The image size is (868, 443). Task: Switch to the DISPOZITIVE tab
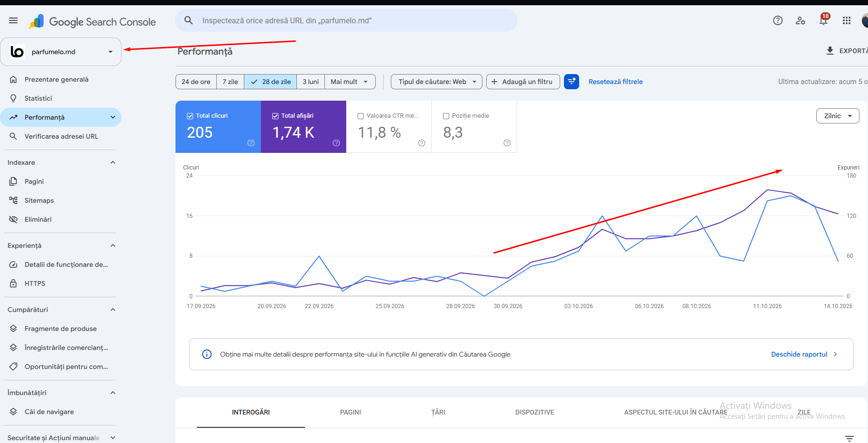pyautogui.click(x=535, y=412)
